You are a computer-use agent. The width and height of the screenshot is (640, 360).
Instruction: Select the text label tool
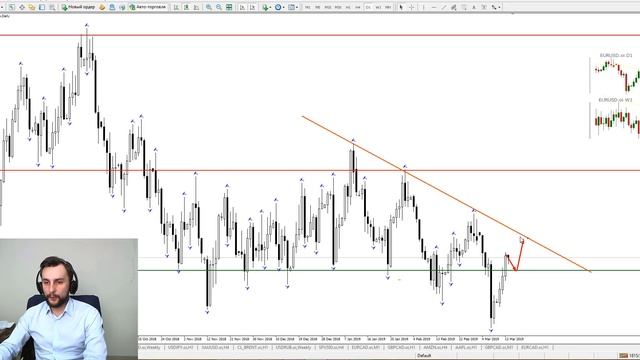484,7
